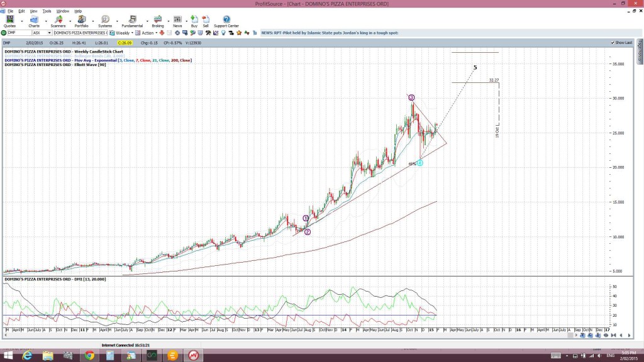This screenshot has height=362, width=644.
Task: Expand the Charts dropdown arrow
Action: (x=45, y=21)
